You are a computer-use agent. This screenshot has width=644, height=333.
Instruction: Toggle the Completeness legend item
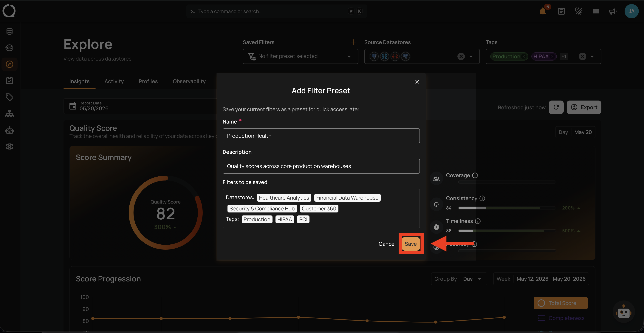(561, 318)
